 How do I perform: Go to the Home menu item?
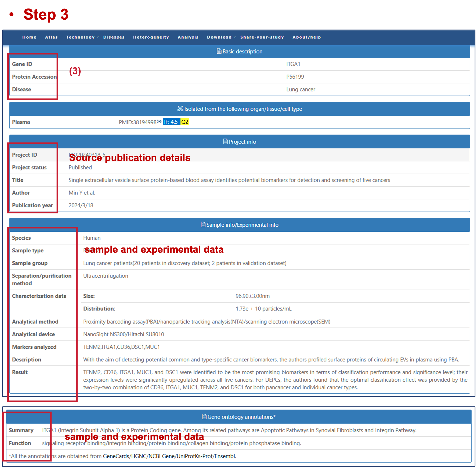click(x=29, y=37)
